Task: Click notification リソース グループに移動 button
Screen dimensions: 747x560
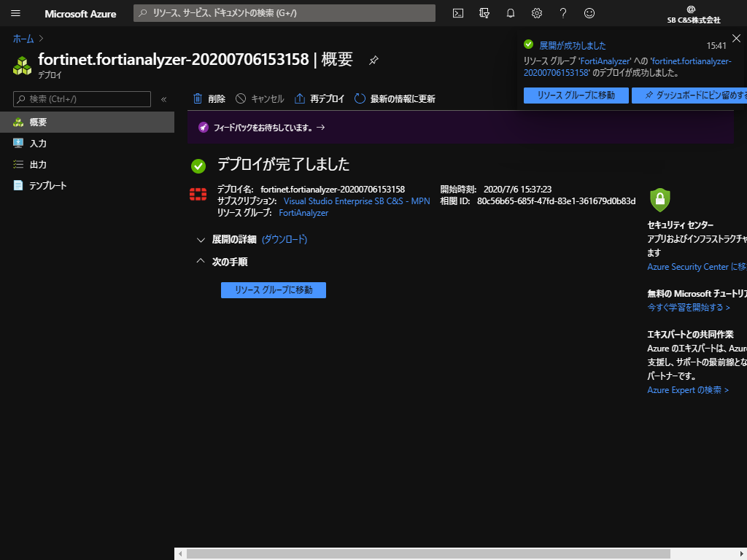Action: click(x=576, y=96)
